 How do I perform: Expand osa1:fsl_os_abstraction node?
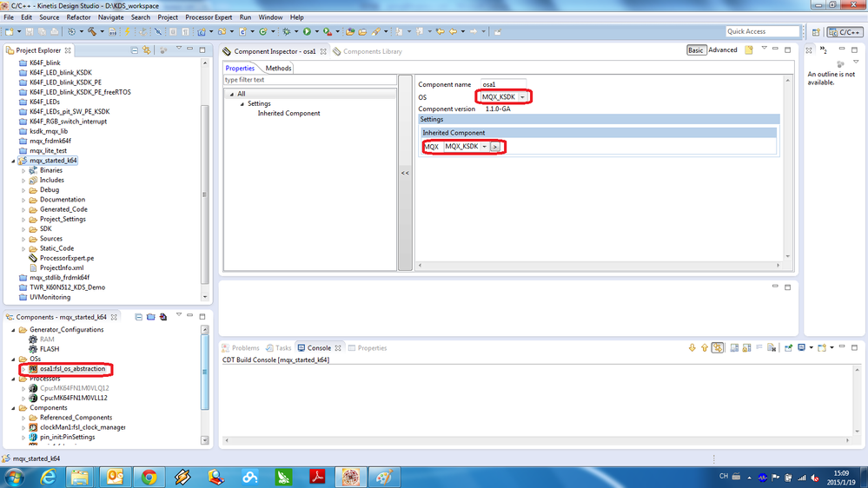[23, 369]
